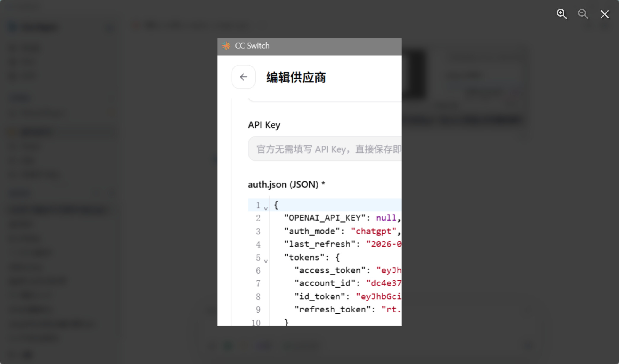This screenshot has width=619, height=364.
Task: Click the CC Switch logo icon
Action: point(226,46)
